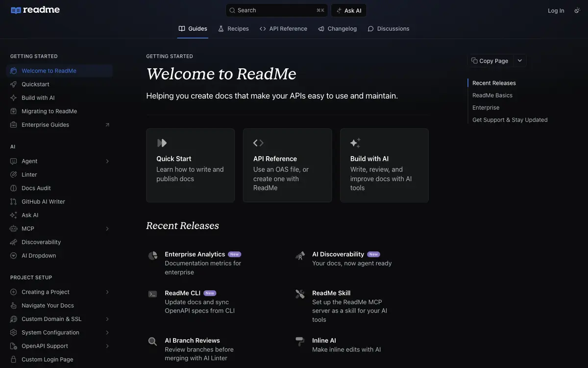Click the MCP sidebar icon

tap(13, 229)
